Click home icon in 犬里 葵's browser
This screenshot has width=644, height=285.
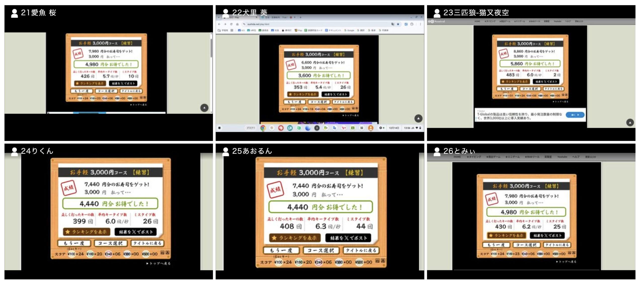(237, 24)
